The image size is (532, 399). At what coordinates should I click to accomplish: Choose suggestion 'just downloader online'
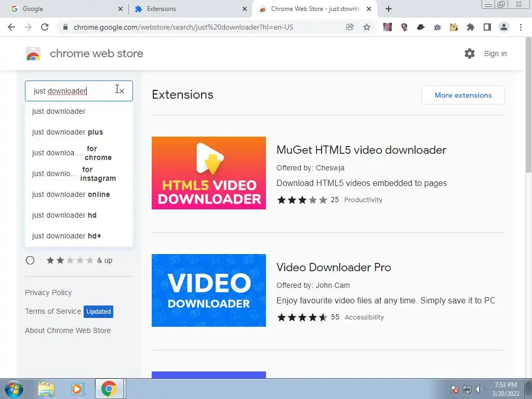click(79, 194)
